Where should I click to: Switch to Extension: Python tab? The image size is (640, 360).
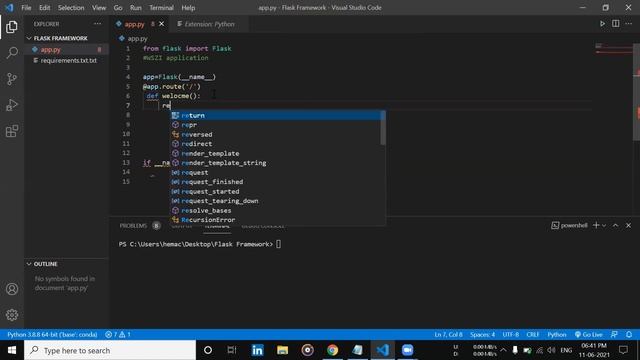209,24
